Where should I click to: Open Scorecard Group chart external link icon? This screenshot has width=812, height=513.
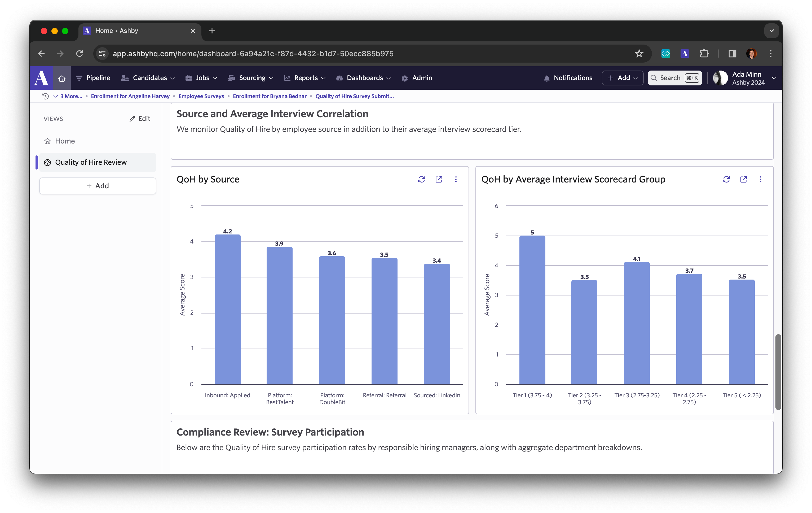743,179
